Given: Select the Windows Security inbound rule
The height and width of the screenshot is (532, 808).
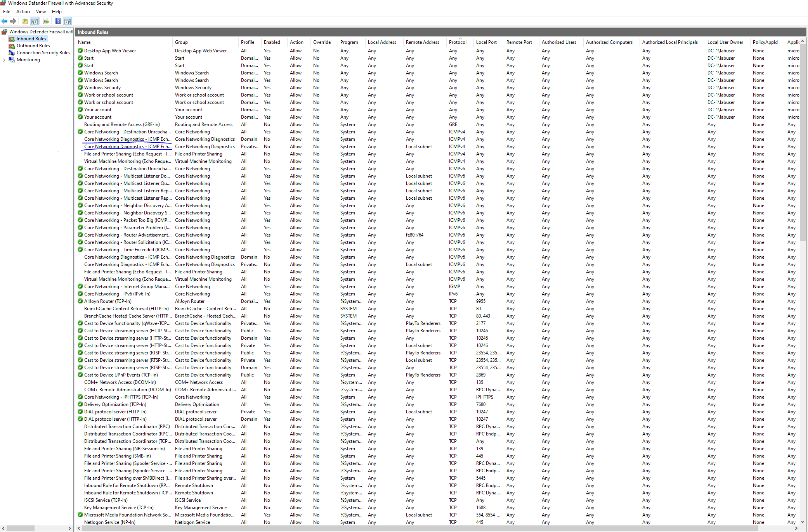Looking at the screenshot, I should click(102, 88).
